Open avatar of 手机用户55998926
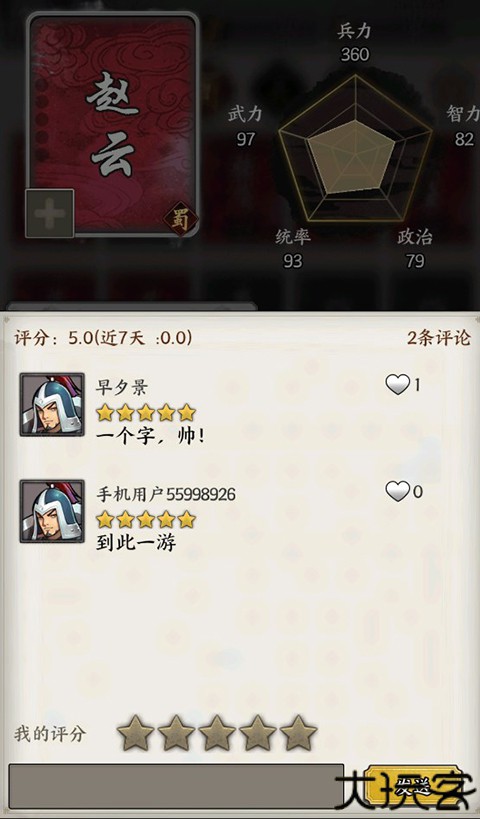The width and height of the screenshot is (480, 819). [x=52, y=511]
